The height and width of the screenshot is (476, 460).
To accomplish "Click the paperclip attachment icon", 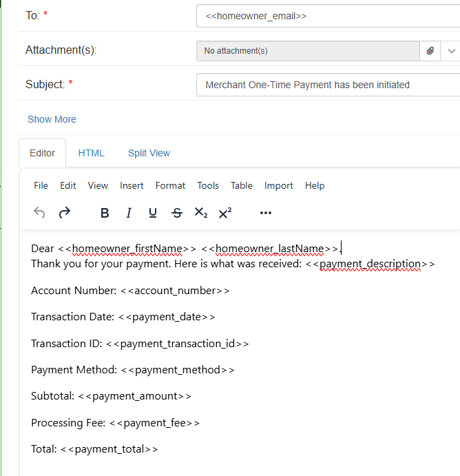I will (430, 51).
